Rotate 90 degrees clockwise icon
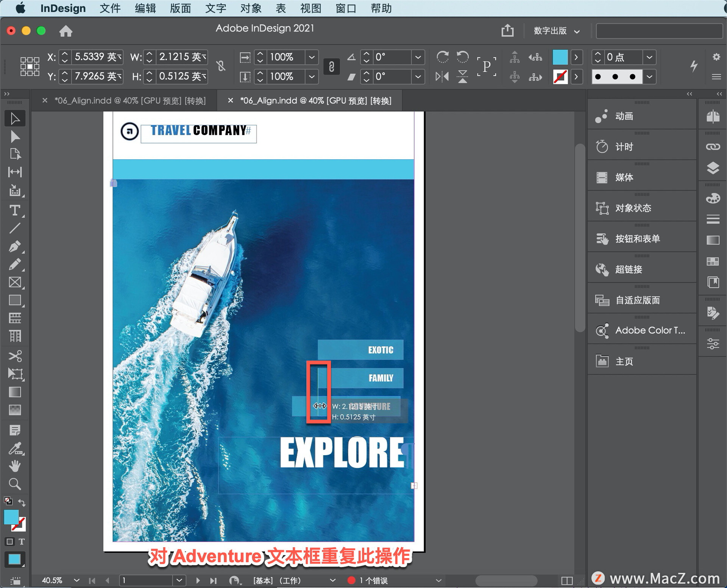The image size is (727, 588). point(442,57)
